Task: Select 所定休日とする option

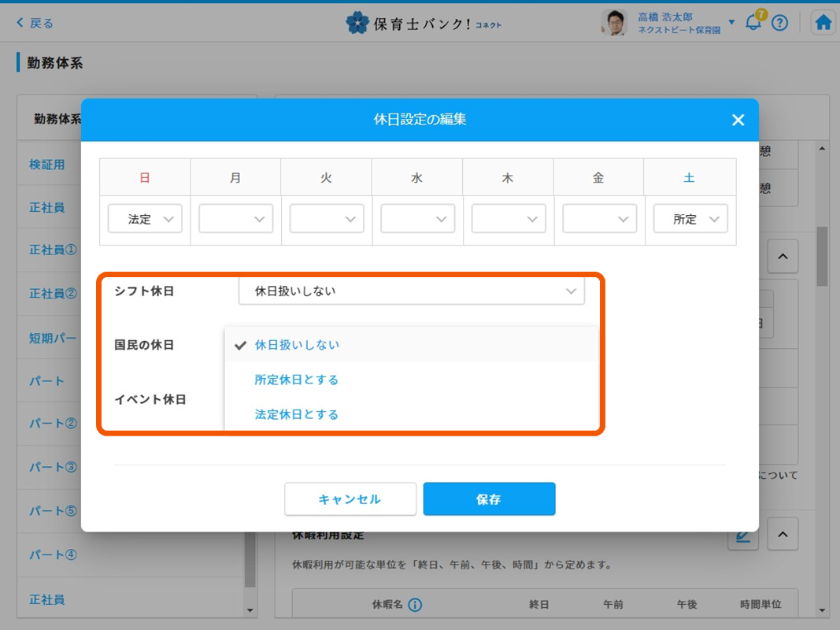Action: click(297, 380)
